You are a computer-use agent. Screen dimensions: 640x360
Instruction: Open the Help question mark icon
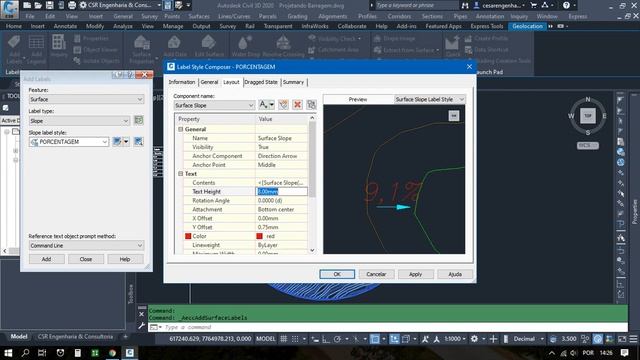point(566,5)
